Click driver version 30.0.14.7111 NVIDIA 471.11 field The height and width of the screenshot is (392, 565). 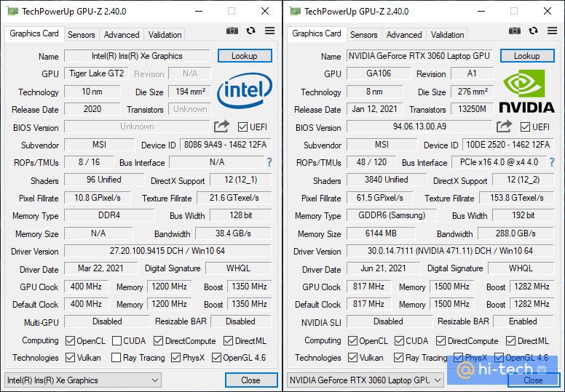point(450,251)
